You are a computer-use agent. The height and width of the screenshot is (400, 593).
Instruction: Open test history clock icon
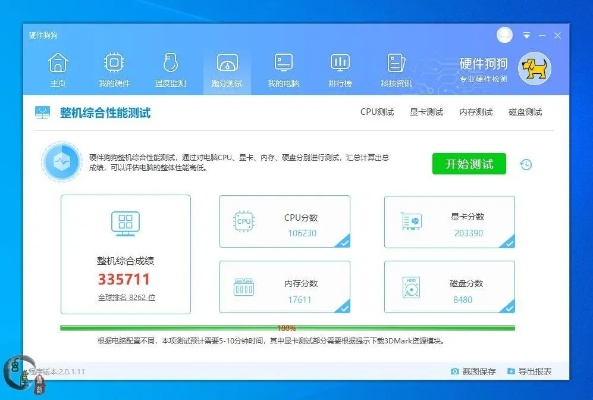[526, 164]
